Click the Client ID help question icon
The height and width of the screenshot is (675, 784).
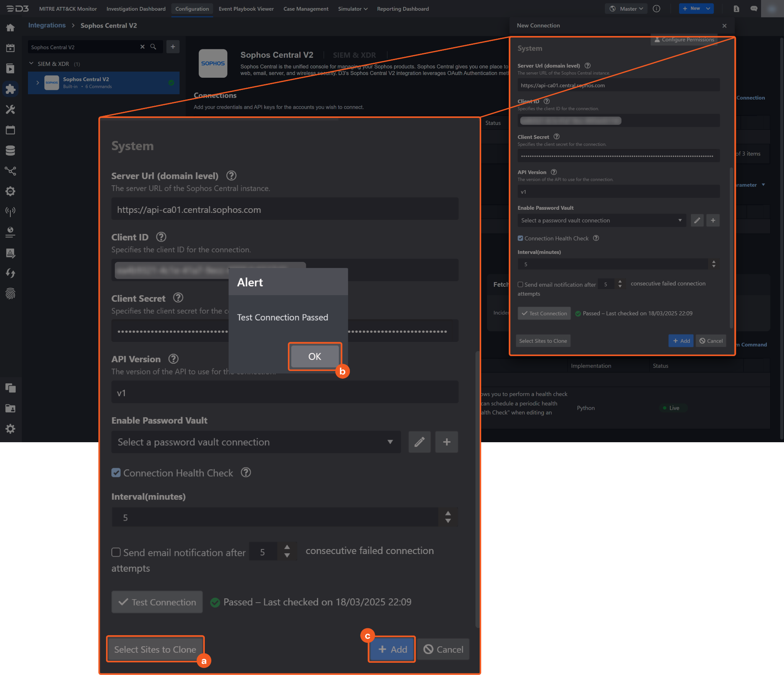coord(161,237)
